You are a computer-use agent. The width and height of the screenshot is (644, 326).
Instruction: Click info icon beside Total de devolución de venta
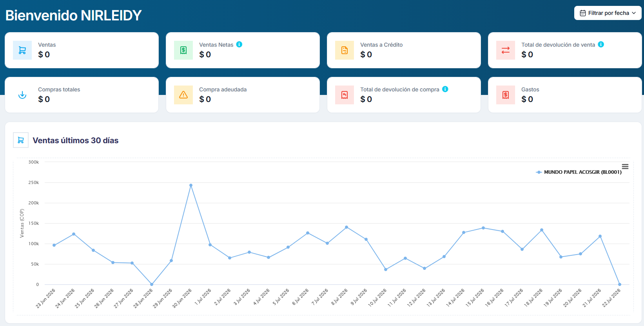click(x=601, y=44)
